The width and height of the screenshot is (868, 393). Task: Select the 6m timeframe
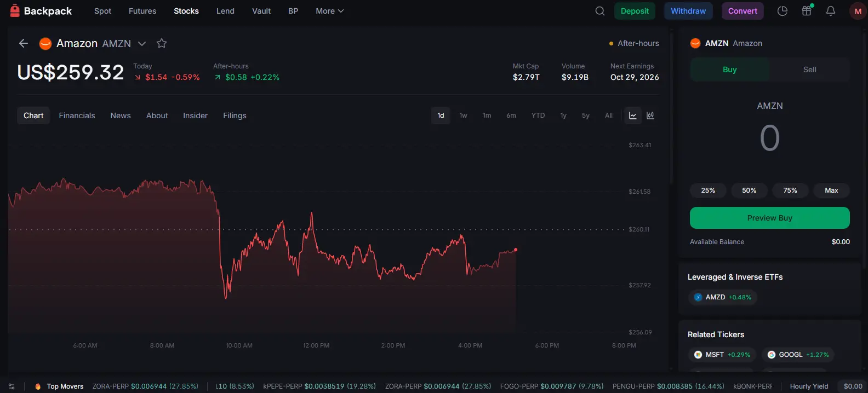(511, 115)
